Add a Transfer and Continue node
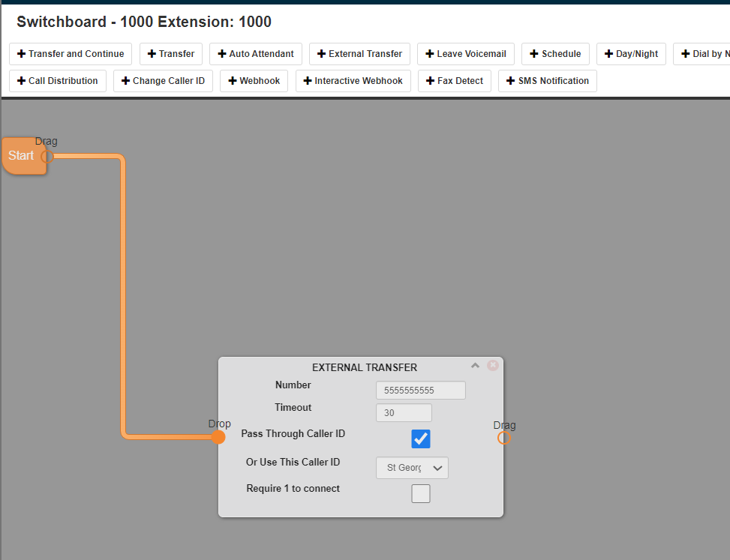 70,54
